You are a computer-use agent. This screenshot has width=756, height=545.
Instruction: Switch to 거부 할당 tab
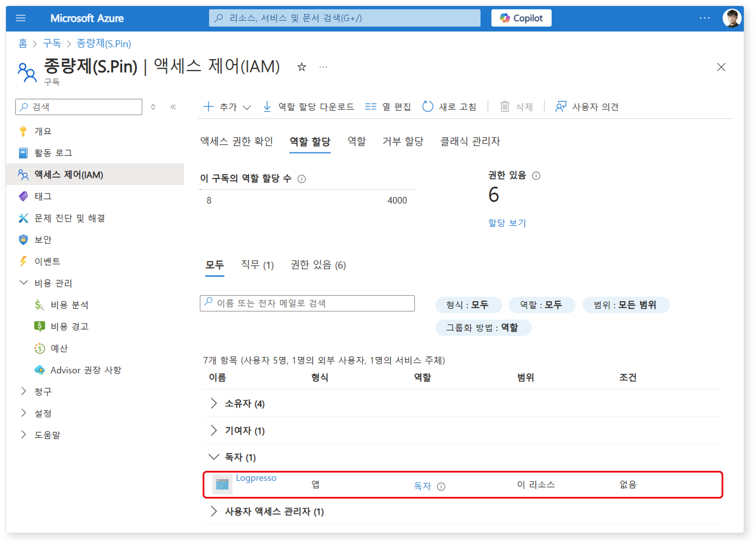pyautogui.click(x=403, y=142)
